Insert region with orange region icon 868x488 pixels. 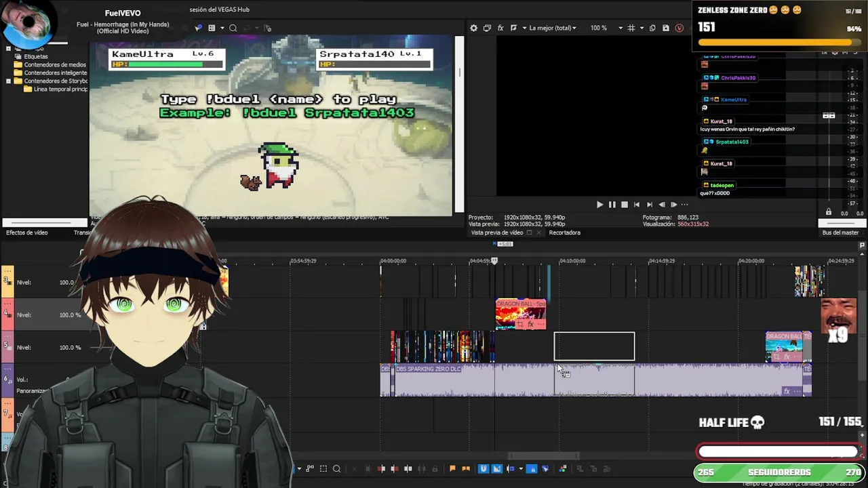coord(466,468)
